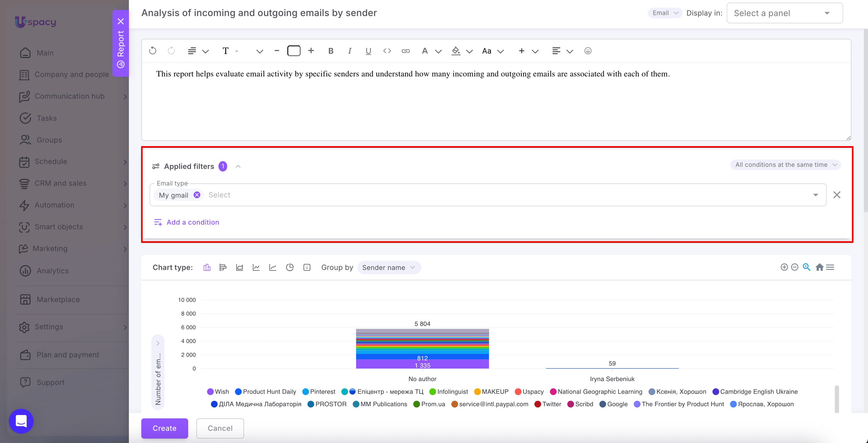Open the emoji picker

[588, 51]
